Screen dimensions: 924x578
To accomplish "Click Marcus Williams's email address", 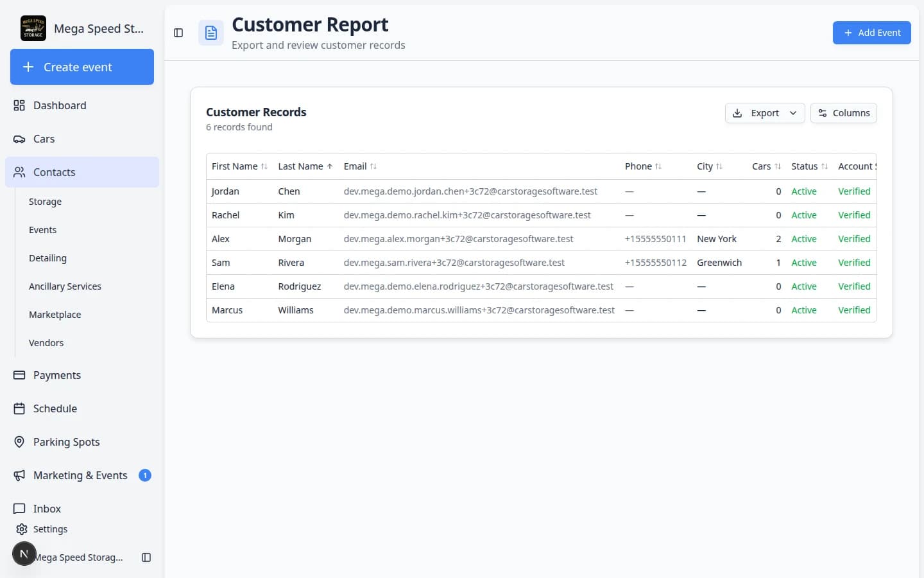I will [x=479, y=310].
